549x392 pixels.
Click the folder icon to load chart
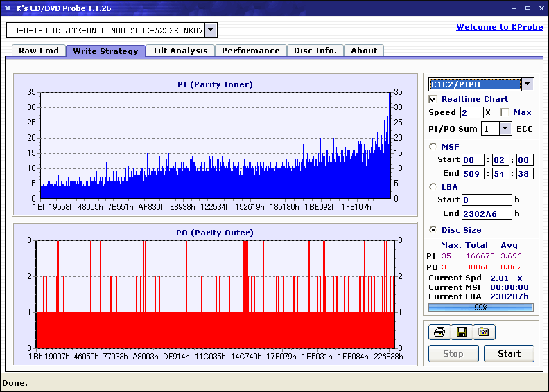click(484, 332)
